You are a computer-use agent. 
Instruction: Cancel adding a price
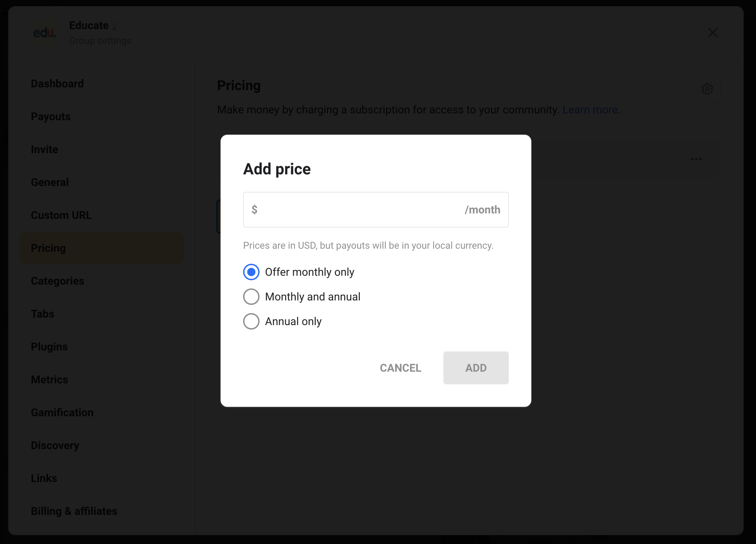(x=400, y=368)
